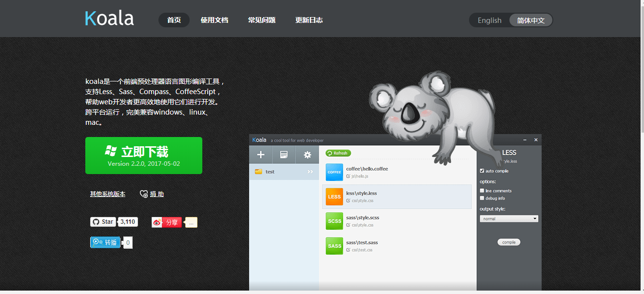Click the Weibo share count bubble
The width and height of the screenshot is (644, 294).
click(x=192, y=222)
